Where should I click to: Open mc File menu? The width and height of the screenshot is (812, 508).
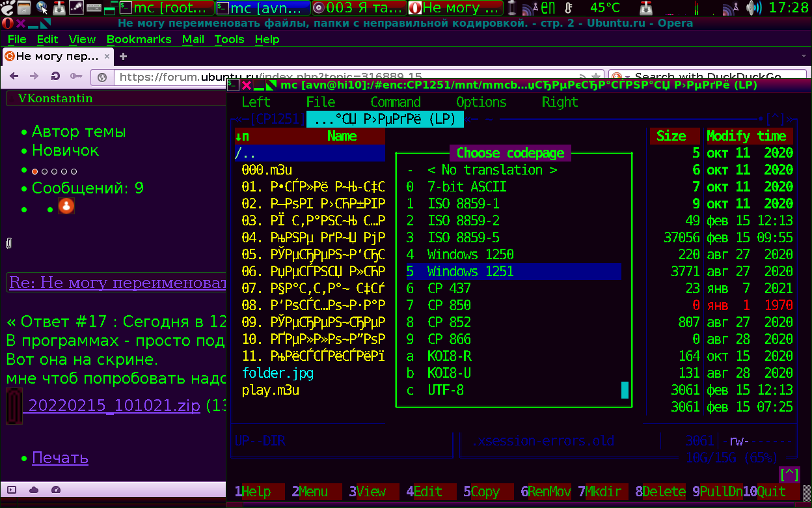click(x=321, y=102)
